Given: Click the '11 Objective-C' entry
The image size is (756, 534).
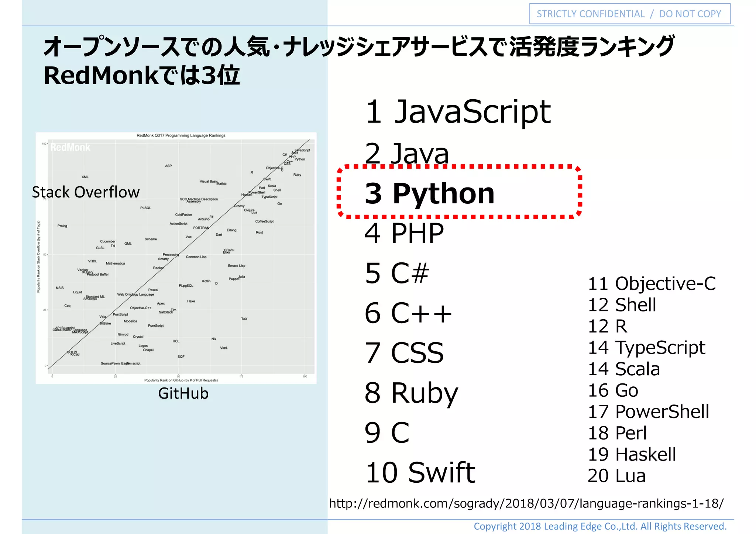Looking at the screenshot, I should point(652,284).
